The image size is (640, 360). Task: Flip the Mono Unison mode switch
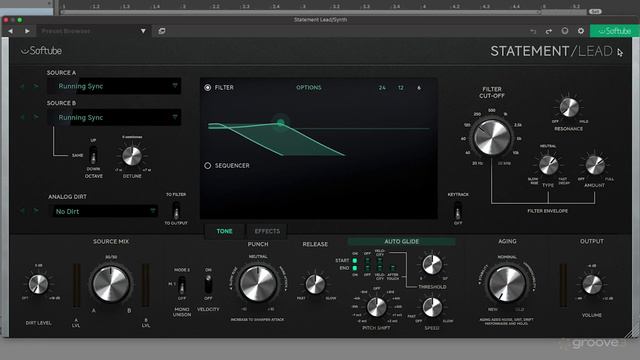182,284
